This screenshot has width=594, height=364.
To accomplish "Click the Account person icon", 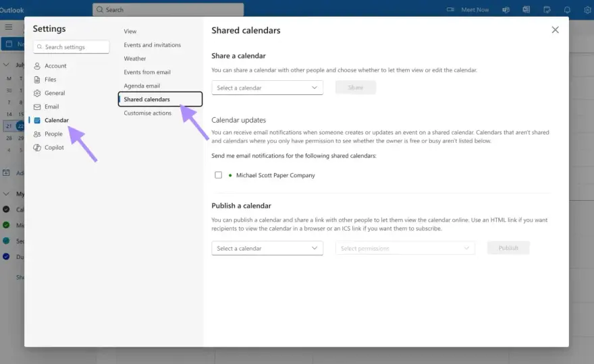I will click(x=37, y=66).
